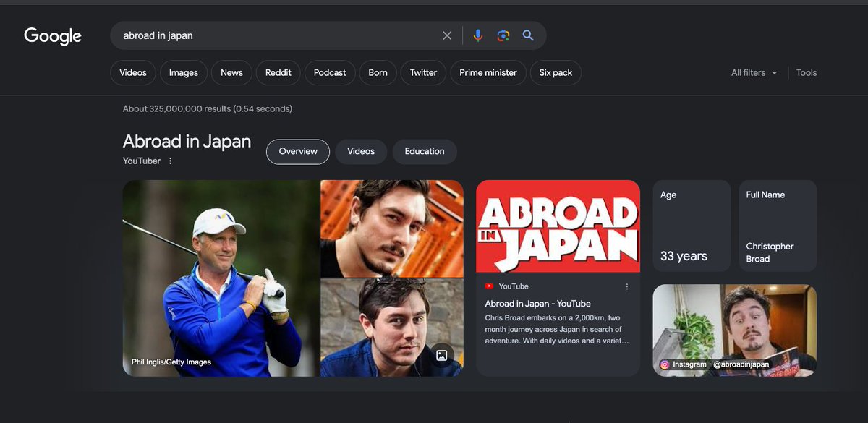Select the Reddit filter chip
This screenshot has height=423, width=868.
click(278, 72)
